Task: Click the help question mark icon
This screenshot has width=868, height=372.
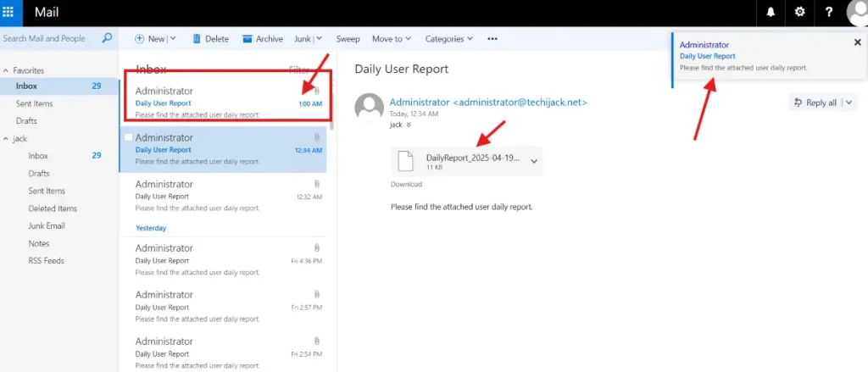Action: (828, 13)
